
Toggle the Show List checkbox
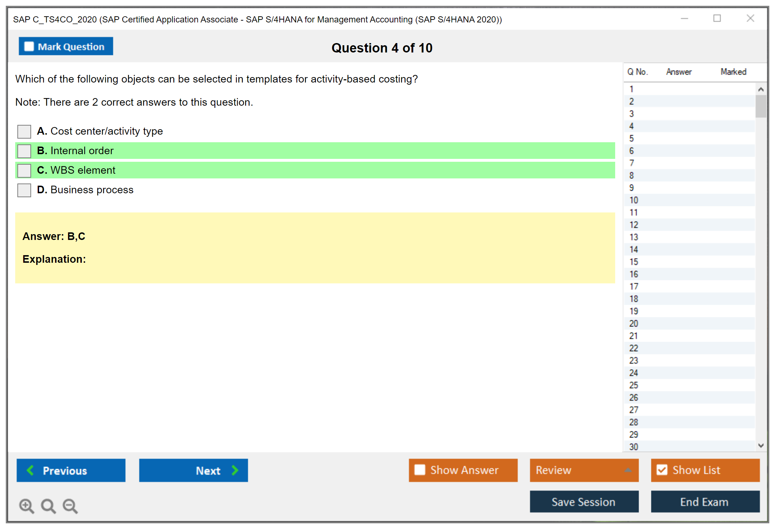[x=662, y=470]
